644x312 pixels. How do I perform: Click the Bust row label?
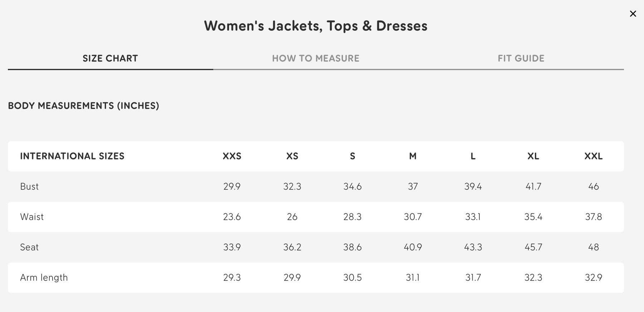tap(29, 187)
